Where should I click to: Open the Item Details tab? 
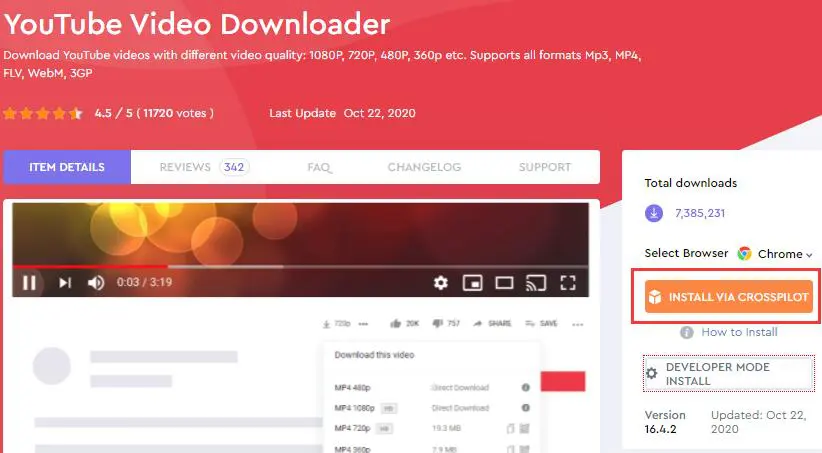(x=67, y=167)
